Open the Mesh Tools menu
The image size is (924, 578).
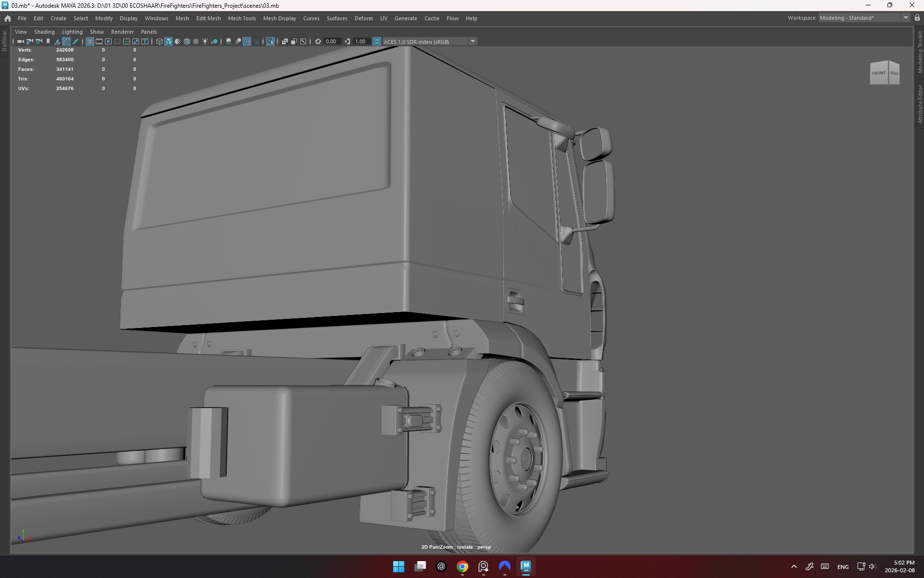[x=242, y=18]
